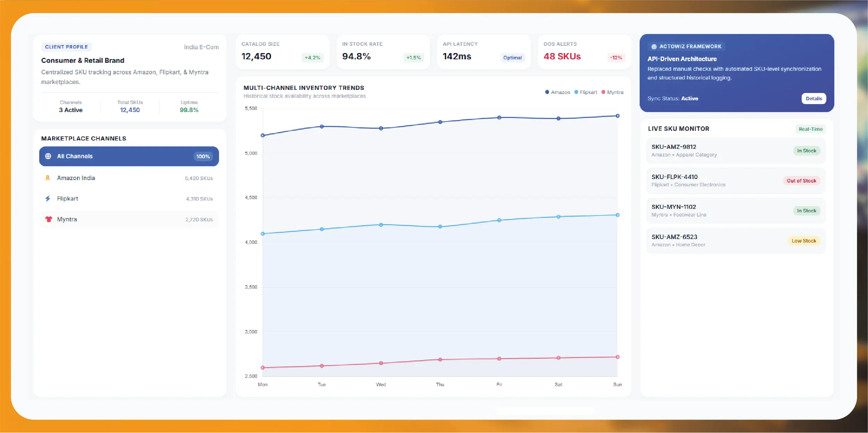Click the OOS Alerts 48 SKUs card
This screenshot has height=433, width=868.
pyautogui.click(x=584, y=52)
